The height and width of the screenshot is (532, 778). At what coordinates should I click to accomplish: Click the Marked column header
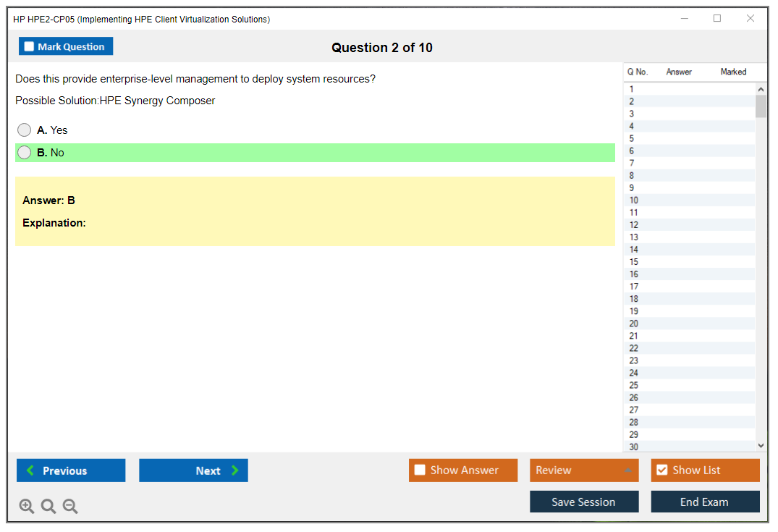point(733,72)
